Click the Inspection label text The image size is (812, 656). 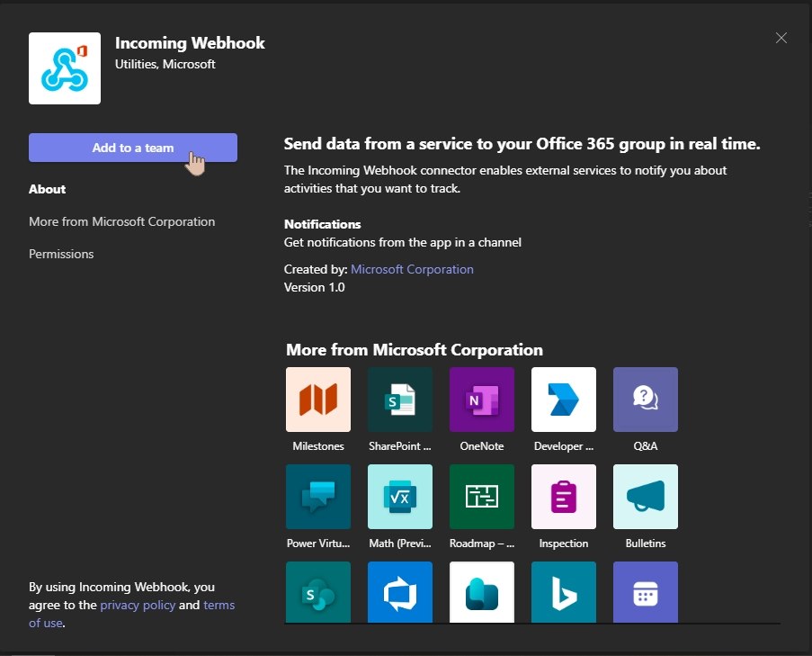(x=564, y=544)
